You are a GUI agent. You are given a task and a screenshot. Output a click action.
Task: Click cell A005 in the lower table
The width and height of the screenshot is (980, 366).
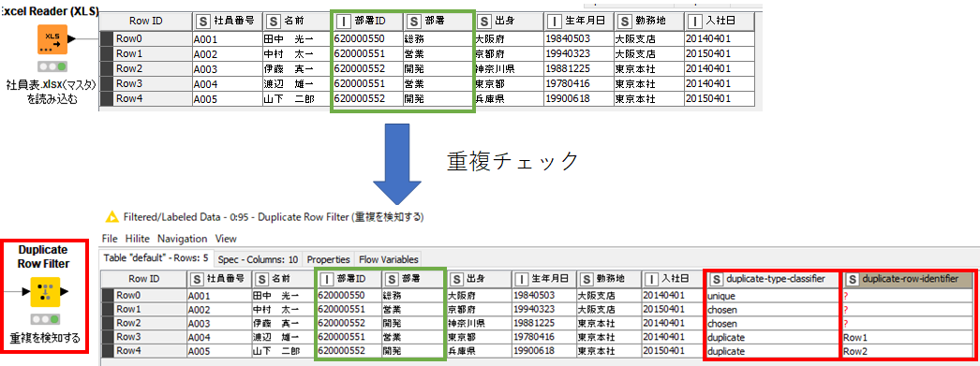click(218, 351)
